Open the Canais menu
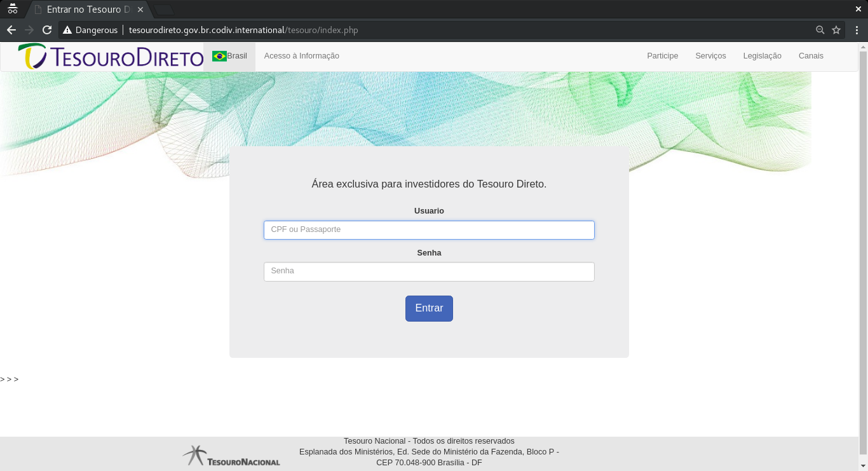 tap(811, 56)
